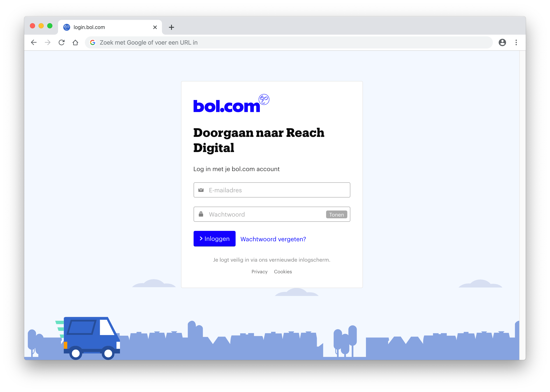Click the lock icon in password field

201,214
